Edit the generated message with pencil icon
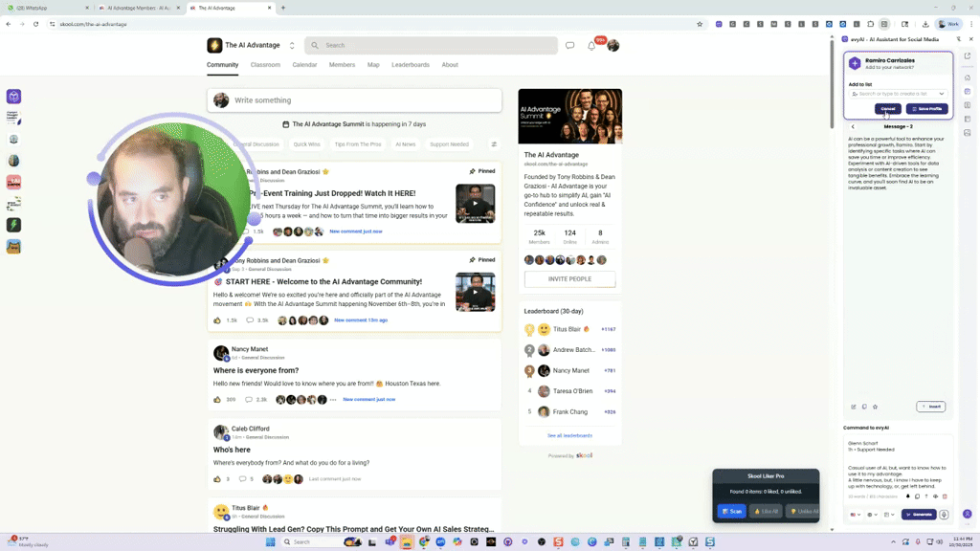980x551 pixels. (x=853, y=407)
